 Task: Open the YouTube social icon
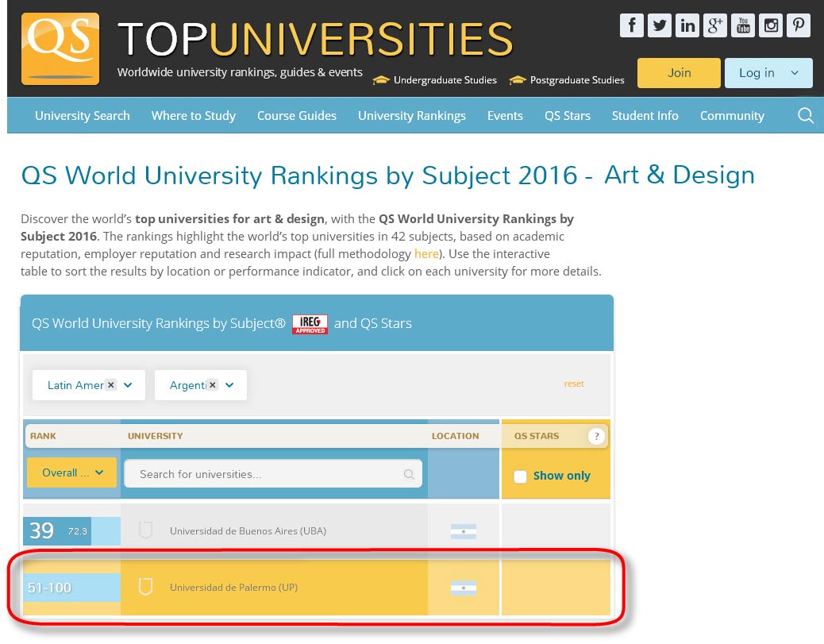pos(742,25)
